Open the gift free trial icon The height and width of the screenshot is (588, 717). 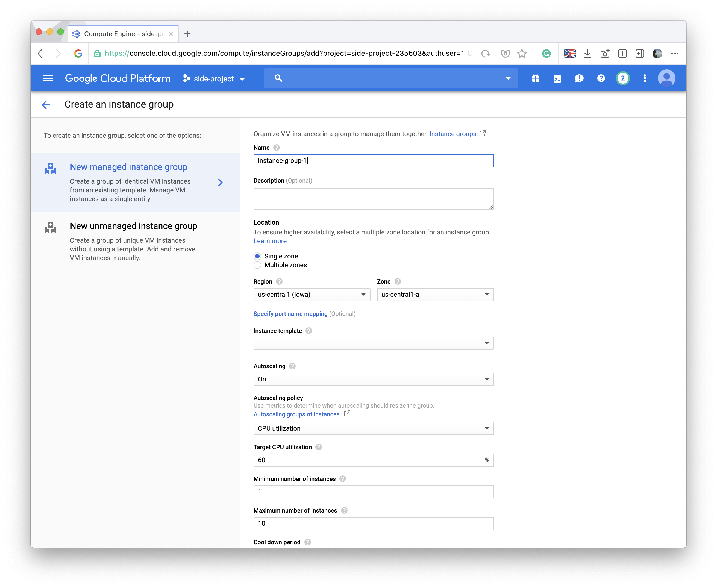[535, 79]
